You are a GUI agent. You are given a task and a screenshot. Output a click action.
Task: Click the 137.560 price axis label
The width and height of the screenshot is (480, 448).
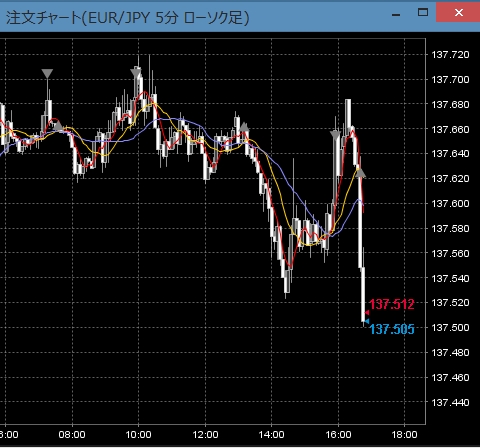click(x=450, y=254)
